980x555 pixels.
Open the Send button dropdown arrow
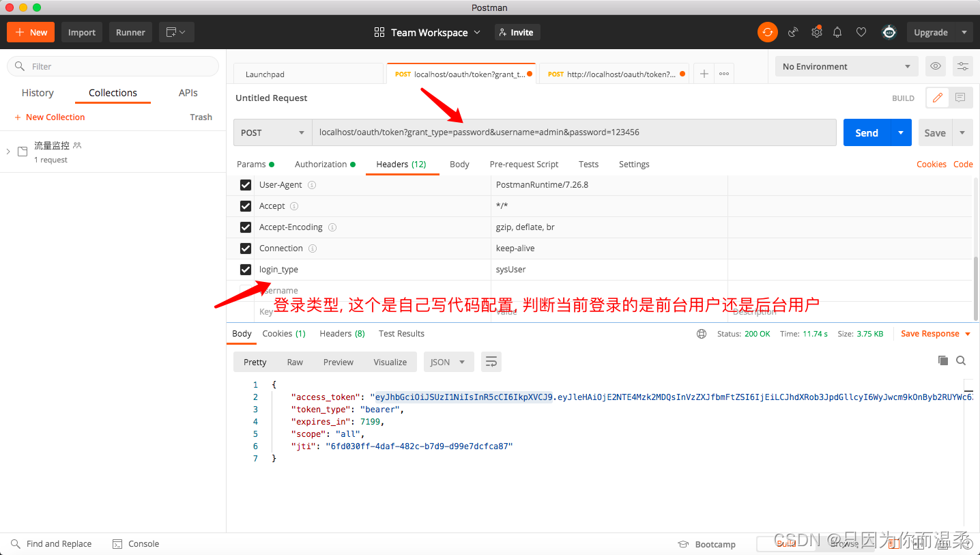pos(901,132)
